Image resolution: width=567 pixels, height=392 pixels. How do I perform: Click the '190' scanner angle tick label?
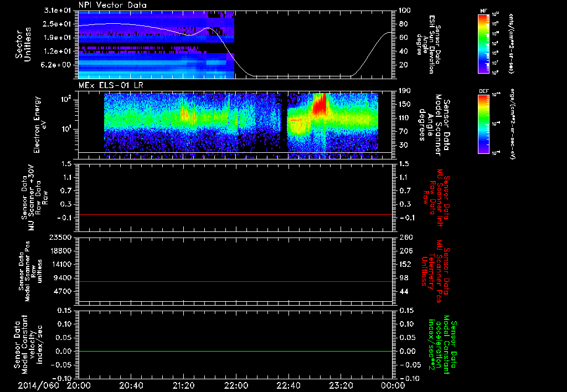pyautogui.click(x=405, y=91)
